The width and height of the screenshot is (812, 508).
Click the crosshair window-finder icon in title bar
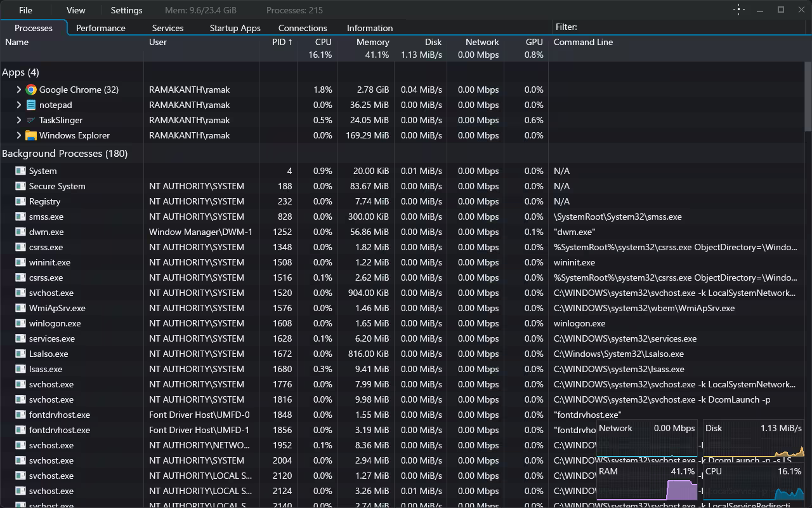(x=739, y=10)
